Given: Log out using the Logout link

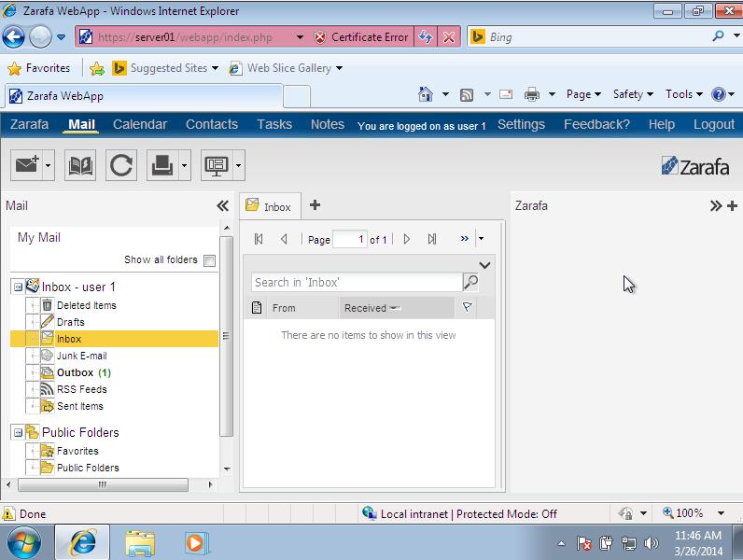Looking at the screenshot, I should pos(714,124).
